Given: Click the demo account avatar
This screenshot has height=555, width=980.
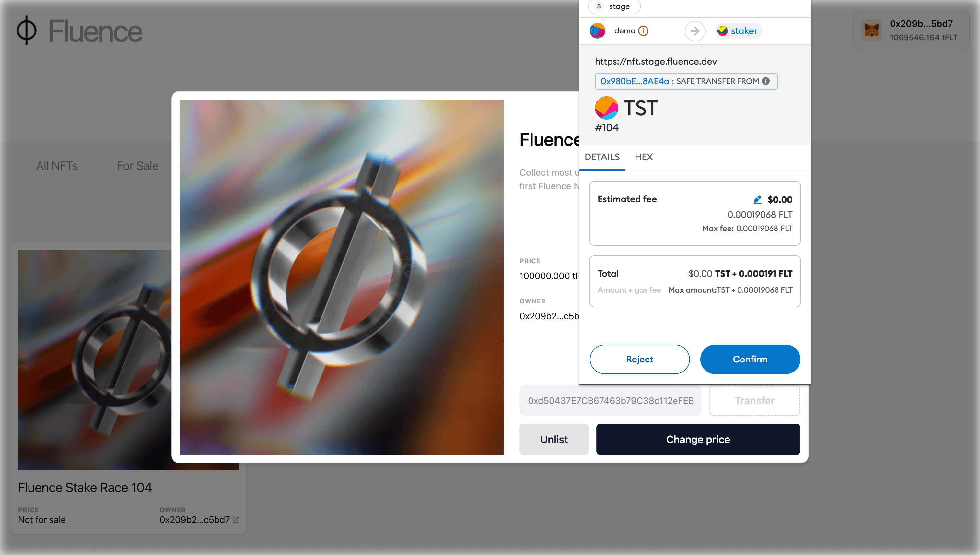Looking at the screenshot, I should (598, 30).
